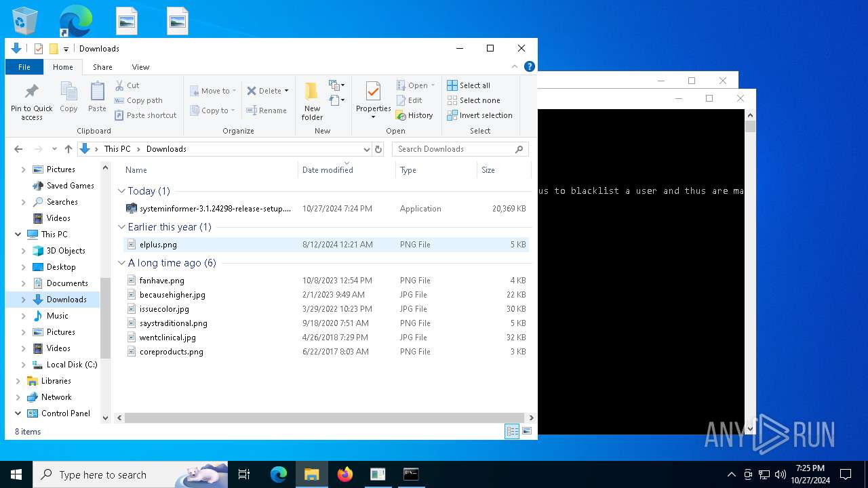This screenshot has width=868, height=488.
Task: Click the Cut scissors command
Action: 127,85
